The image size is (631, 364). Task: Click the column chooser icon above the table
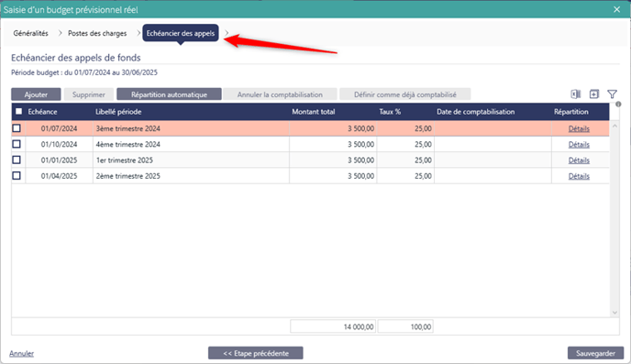coord(575,94)
